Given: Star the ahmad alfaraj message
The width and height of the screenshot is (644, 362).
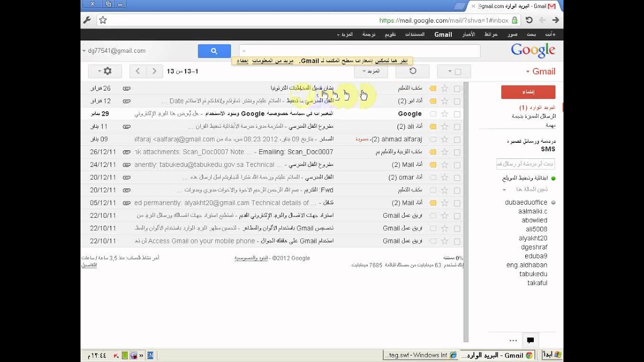Looking at the screenshot, I should point(444,139).
